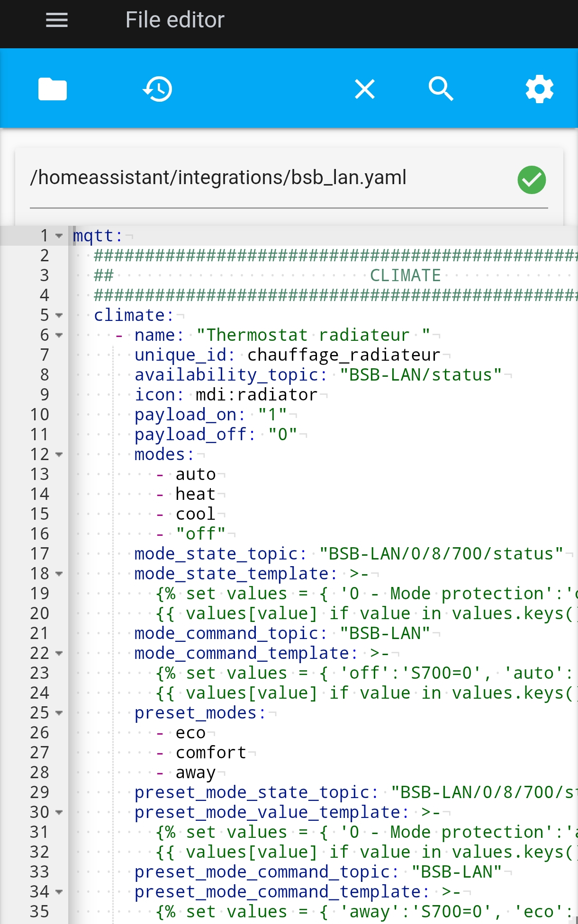Fold the modes list on line 12
The height and width of the screenshot is (924, 578).
point(59,454)
